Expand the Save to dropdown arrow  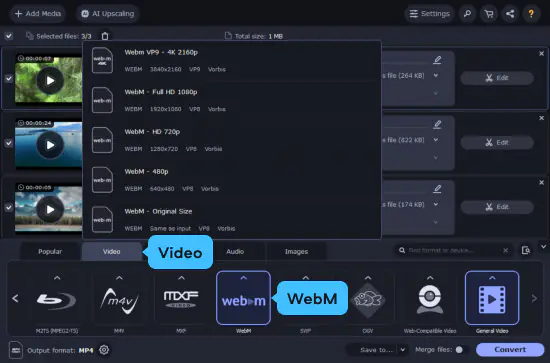coord(403,350)
